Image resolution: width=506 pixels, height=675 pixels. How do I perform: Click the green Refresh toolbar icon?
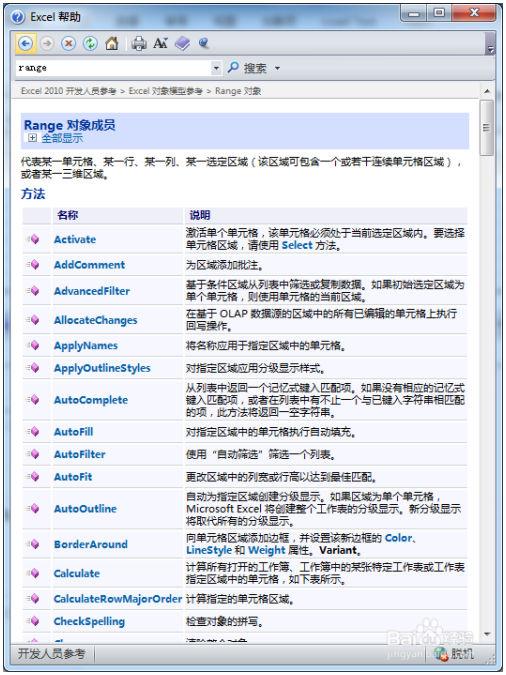(x=90, y=43)
